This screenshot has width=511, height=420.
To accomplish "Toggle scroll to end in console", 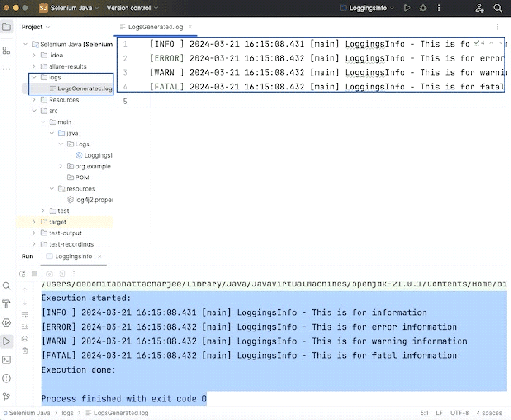I will (25, 326).
